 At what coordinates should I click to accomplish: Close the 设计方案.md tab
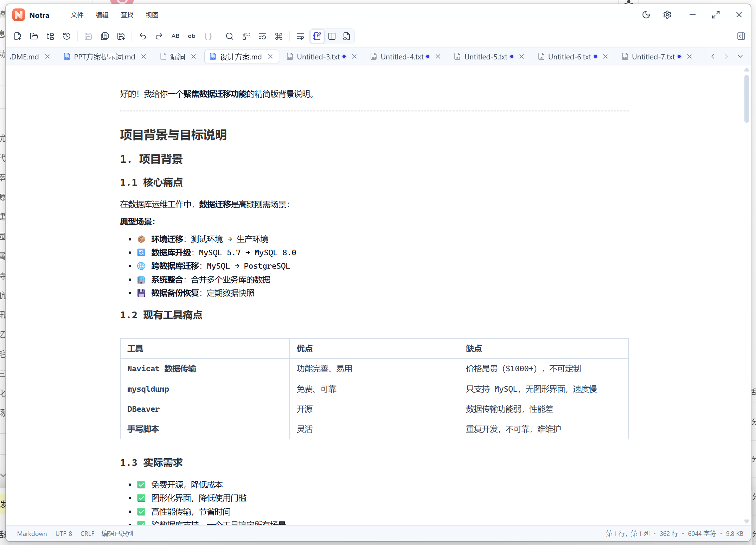tap(270, 57)
